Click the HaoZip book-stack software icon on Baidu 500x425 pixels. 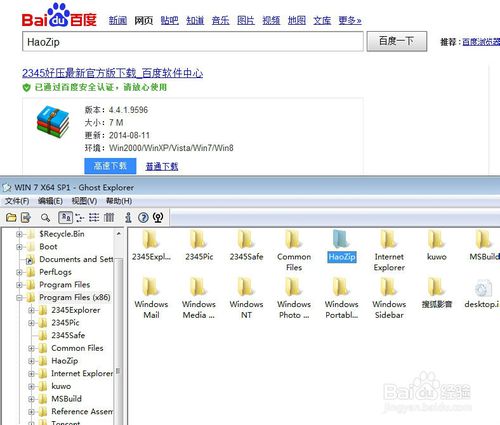click(x=53, y=121)
